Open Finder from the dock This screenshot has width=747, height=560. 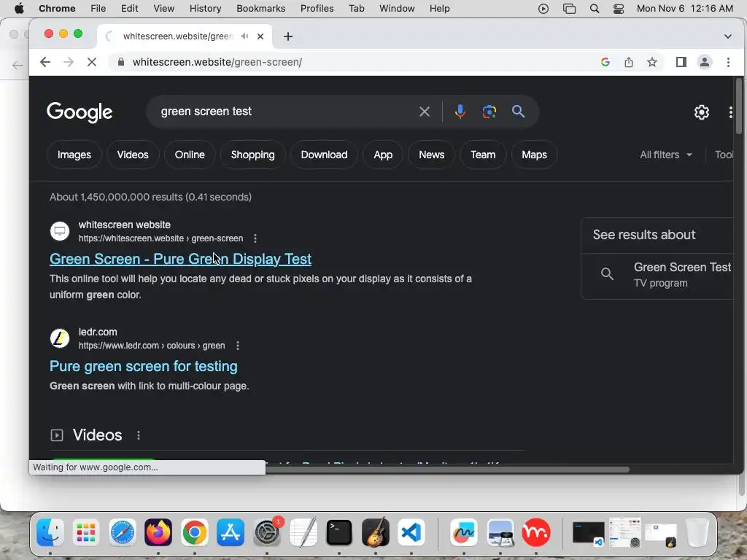click(50, 532)
